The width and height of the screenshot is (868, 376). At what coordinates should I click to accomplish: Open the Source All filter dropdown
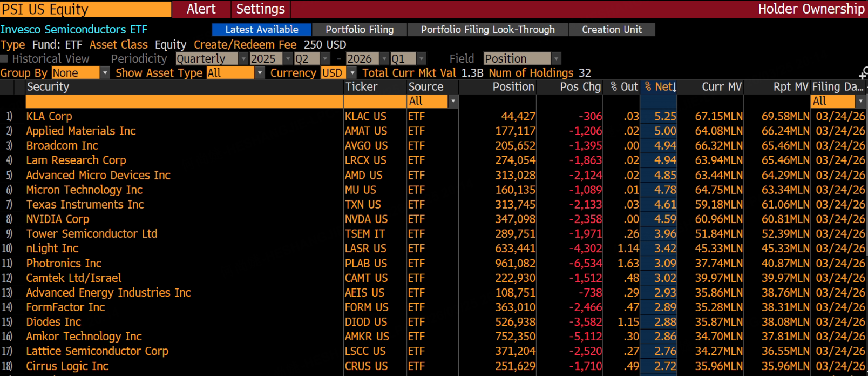pyautogui.click(x=432, y=101)
